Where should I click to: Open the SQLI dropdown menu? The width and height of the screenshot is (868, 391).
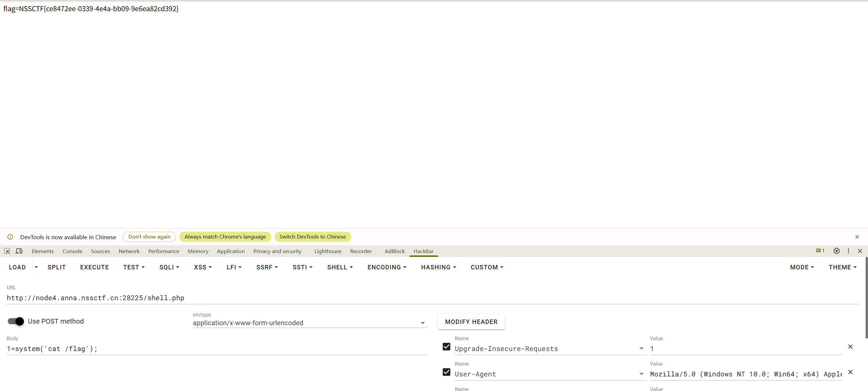tap(169, 267)
